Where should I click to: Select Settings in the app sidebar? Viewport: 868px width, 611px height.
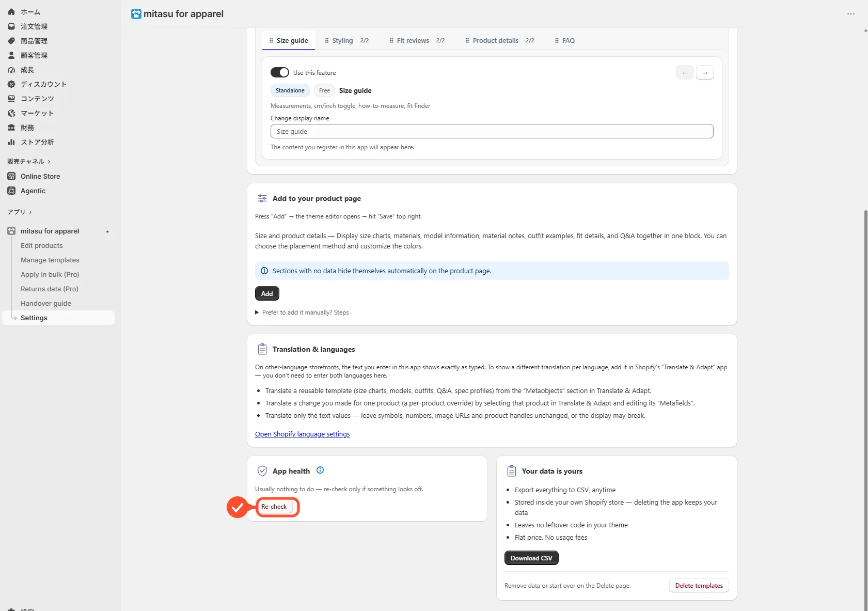59,318
